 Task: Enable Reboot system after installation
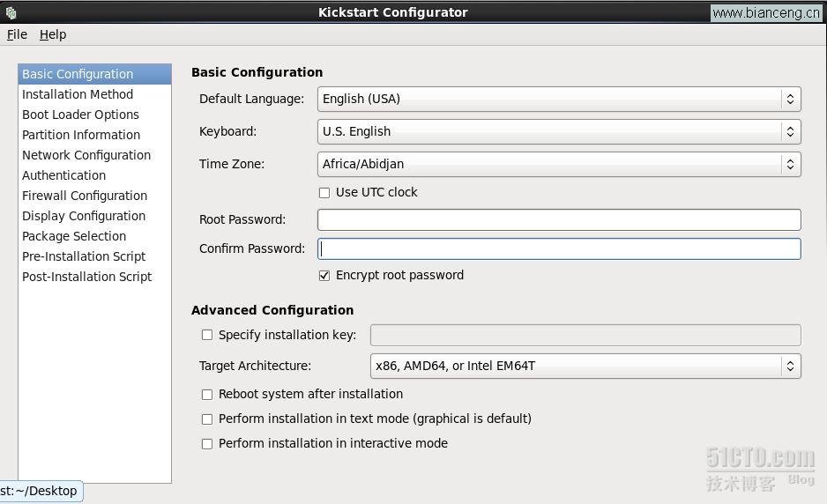207,395
